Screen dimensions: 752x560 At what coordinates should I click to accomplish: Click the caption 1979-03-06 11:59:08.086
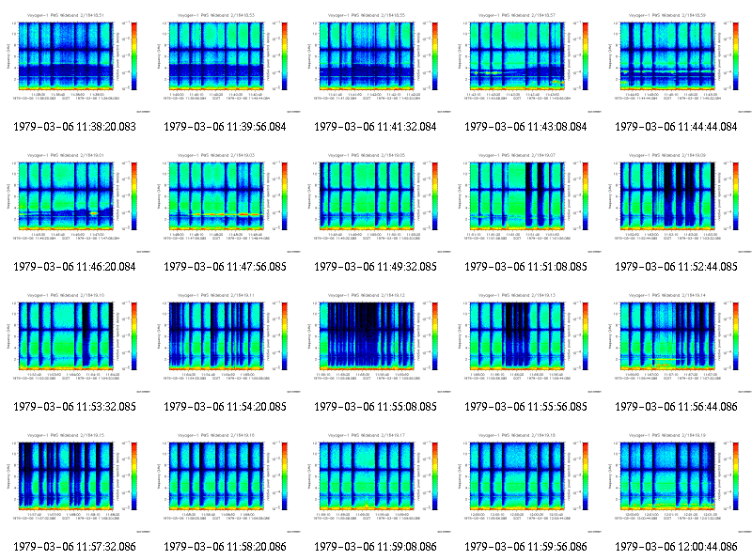[375, 547]
